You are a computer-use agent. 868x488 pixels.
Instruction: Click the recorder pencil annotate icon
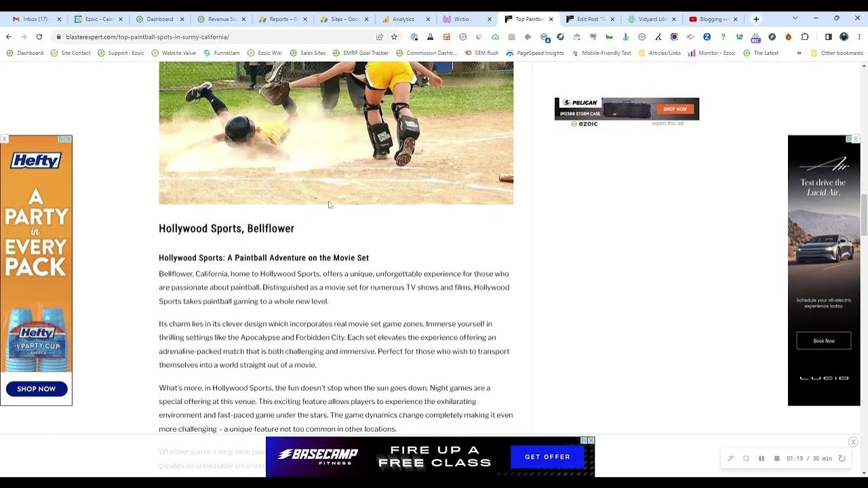click(730, 458)
